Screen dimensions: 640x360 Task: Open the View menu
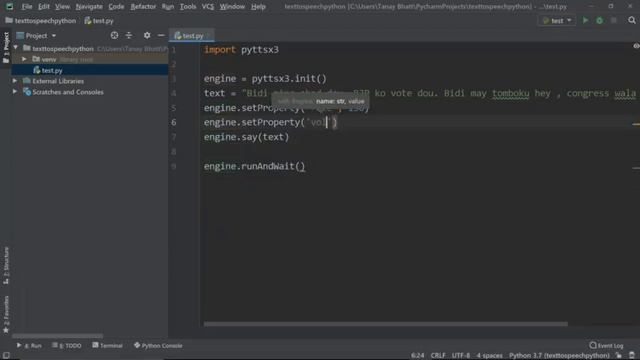coord(62,7)
